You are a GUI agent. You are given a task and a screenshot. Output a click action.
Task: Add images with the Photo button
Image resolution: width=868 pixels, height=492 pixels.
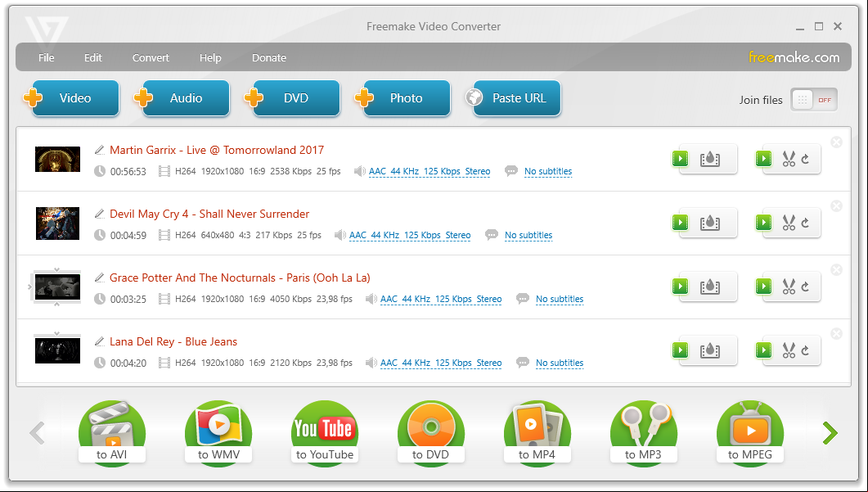(403, 98)
